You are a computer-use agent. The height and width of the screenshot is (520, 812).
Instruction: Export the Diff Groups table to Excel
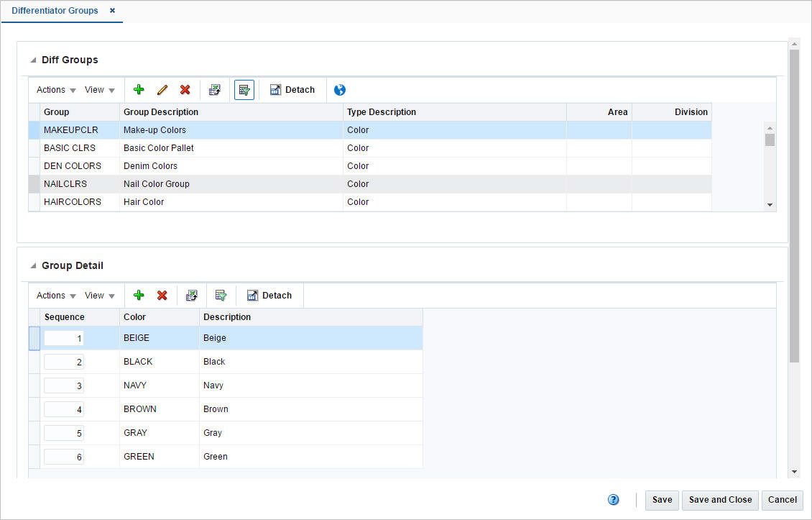(x=214, y=89)
